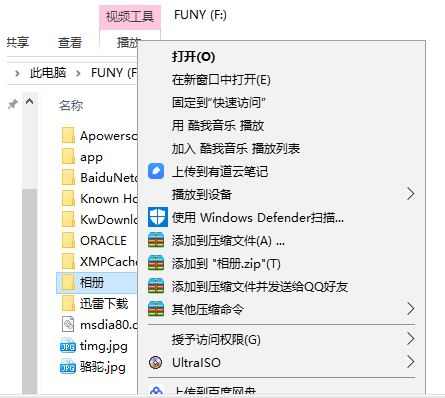445x398 pixels.
Task: Choose 上传到有道云笔记
Action: [220, 172]
